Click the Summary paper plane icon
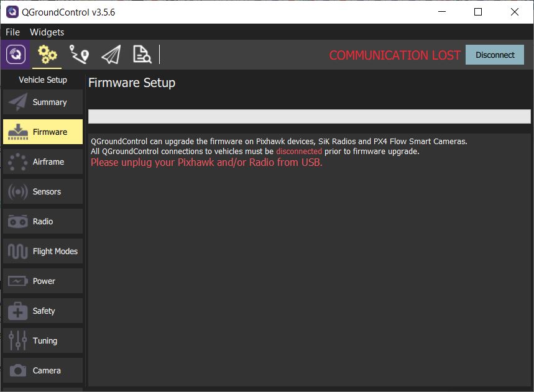Screen dimensions: 534x392 pos(17,102)
